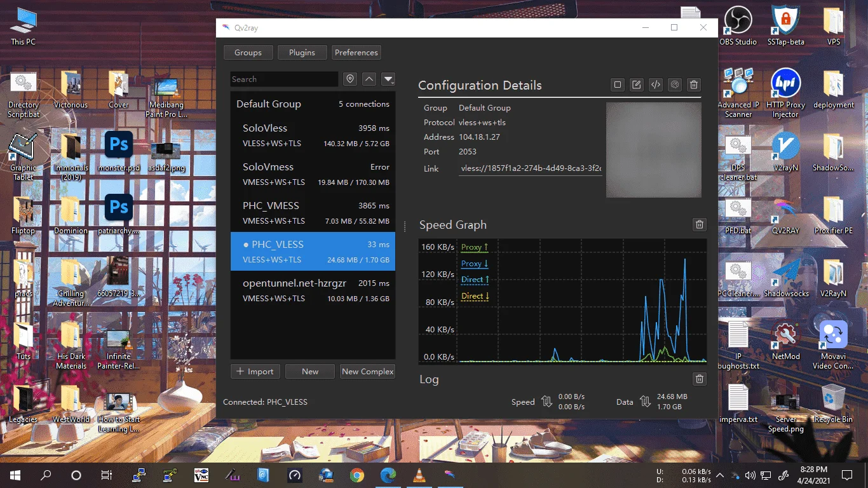Select the Server Speed.png file
The width and height of the screenshot is (868, 488).
point(785,413)
